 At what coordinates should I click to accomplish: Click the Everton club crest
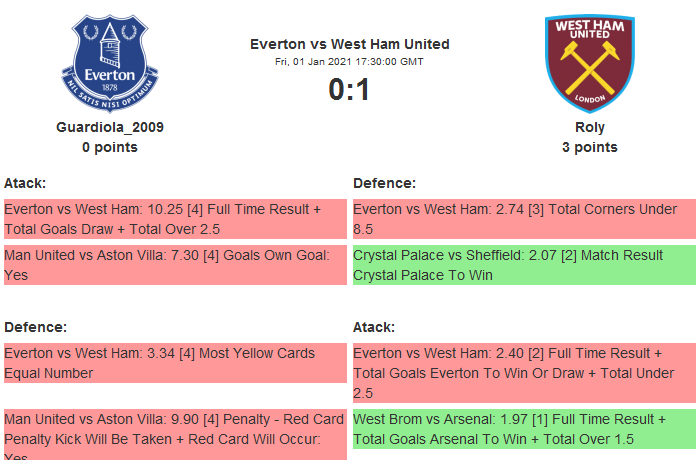[x=109, y=62]
